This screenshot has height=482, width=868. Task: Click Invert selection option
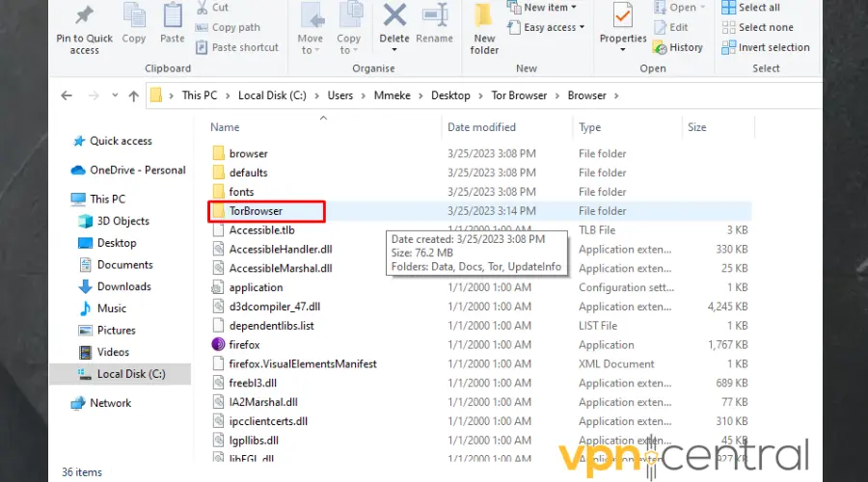point(773,47)
